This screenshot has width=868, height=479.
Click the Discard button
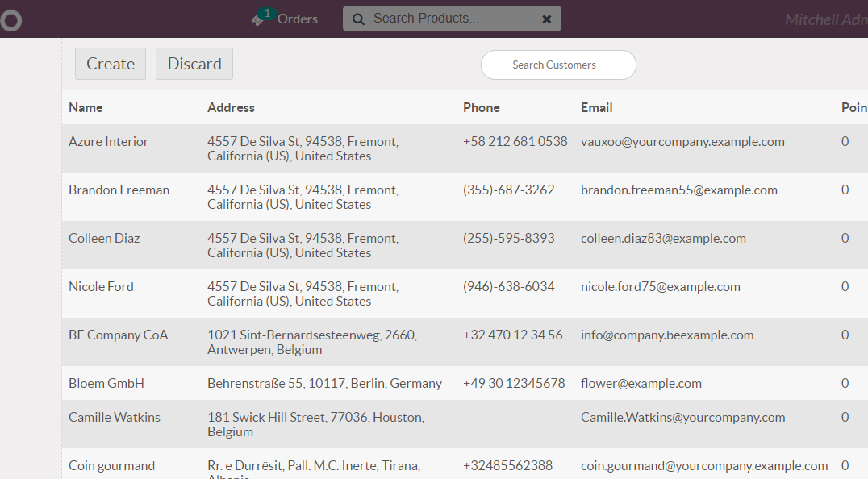click(x=194, y=64)
